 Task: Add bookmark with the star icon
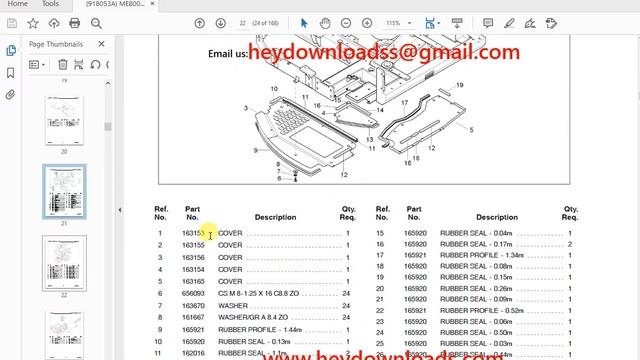(x=33, y=23)
